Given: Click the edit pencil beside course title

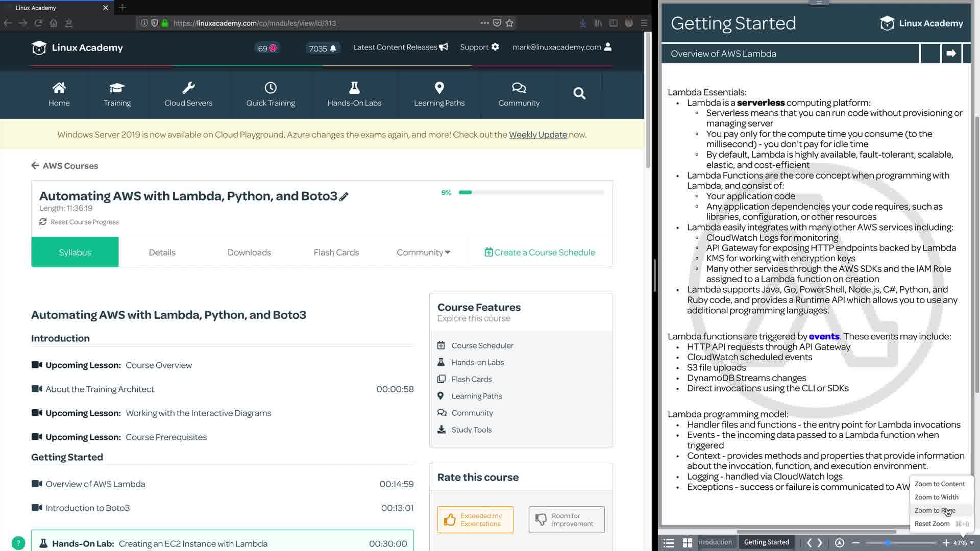Looking at the screenshot, I should (344, 197).
